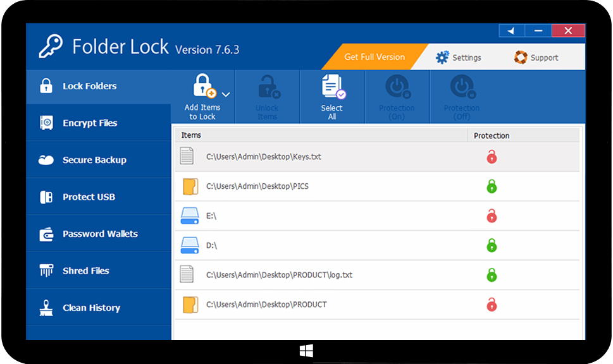Click the Clean History broom icon
Image resolution: width=613 pixels, height=364 pixels.
pyautogui.click(x=46, y=308)
